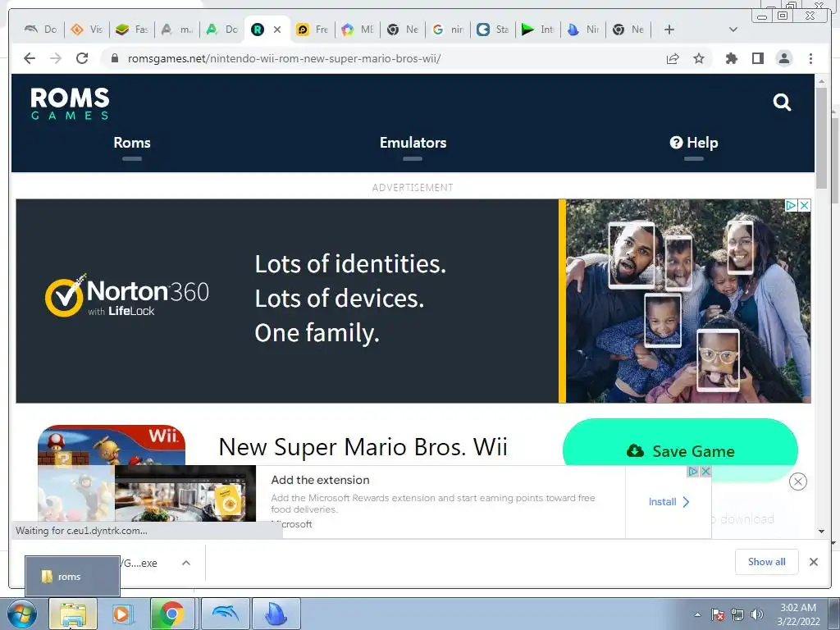
Task: Click the Chrome taskbar icon
Action: pos(171,614)
